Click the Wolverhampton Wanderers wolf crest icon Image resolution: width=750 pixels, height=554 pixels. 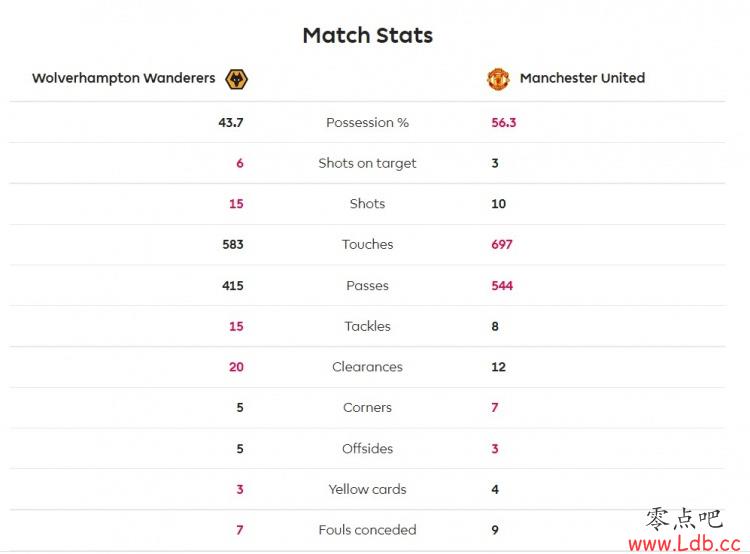(x=236, y=79)
